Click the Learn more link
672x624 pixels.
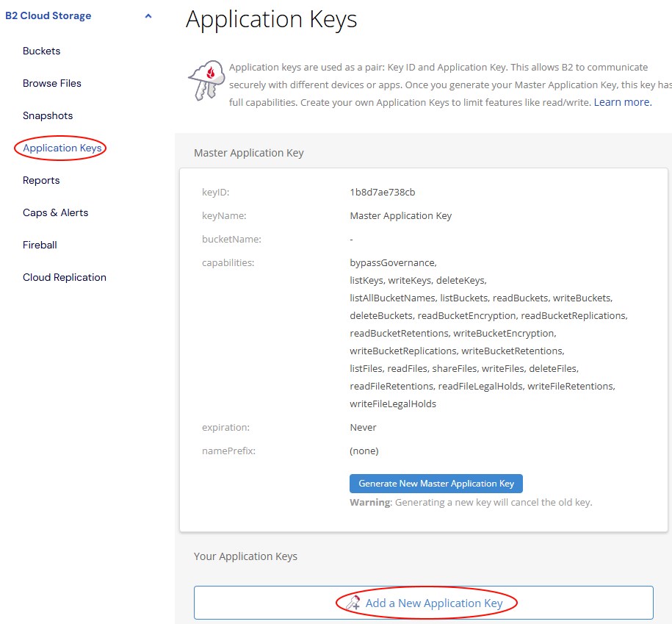[623, 102]
